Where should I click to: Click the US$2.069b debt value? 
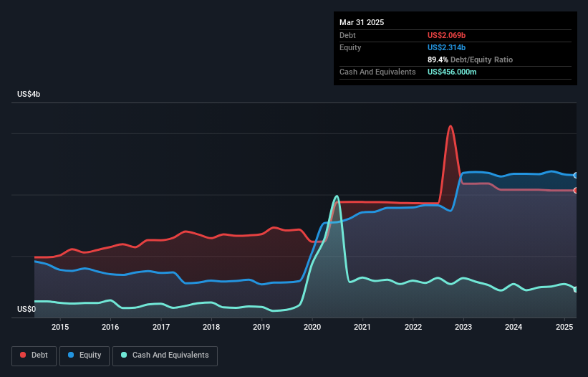coord(446,35)
